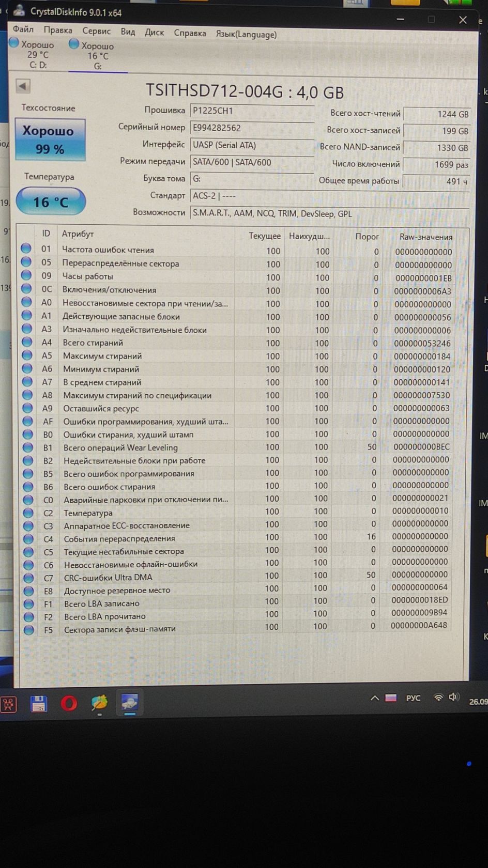Open the Файл menu
This screenshot has height=868, width=488.
(x=23, y=29)
